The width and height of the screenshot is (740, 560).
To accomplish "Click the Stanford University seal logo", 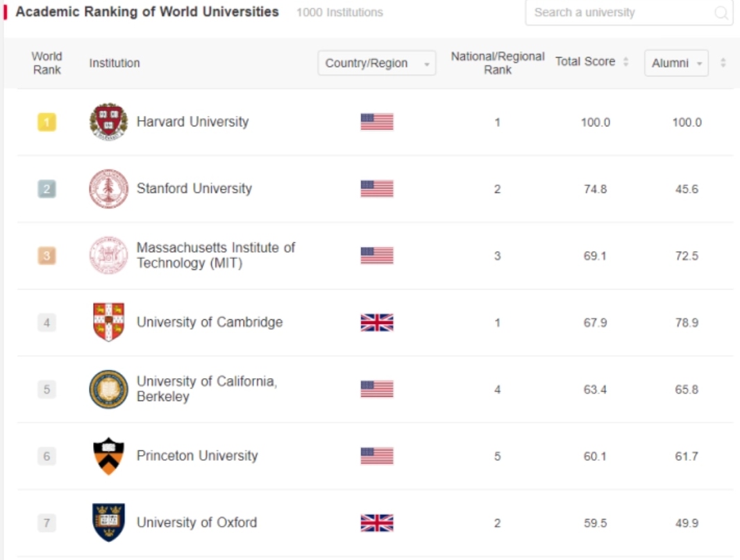I will click(x=108, y=189).
